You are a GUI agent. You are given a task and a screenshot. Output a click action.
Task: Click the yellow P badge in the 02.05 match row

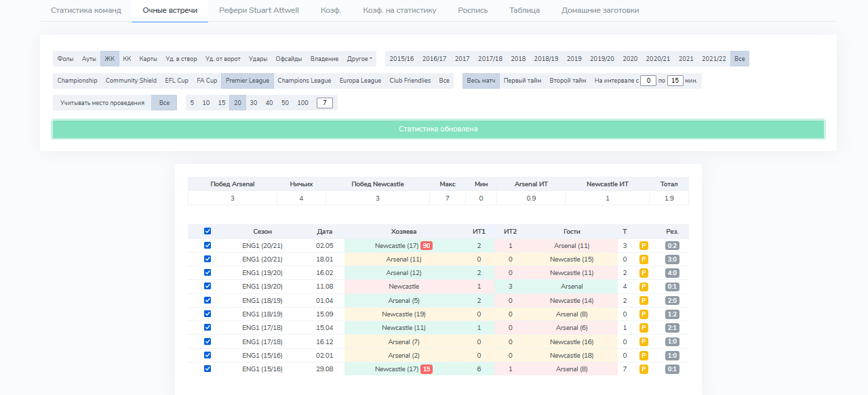[644, 245]
